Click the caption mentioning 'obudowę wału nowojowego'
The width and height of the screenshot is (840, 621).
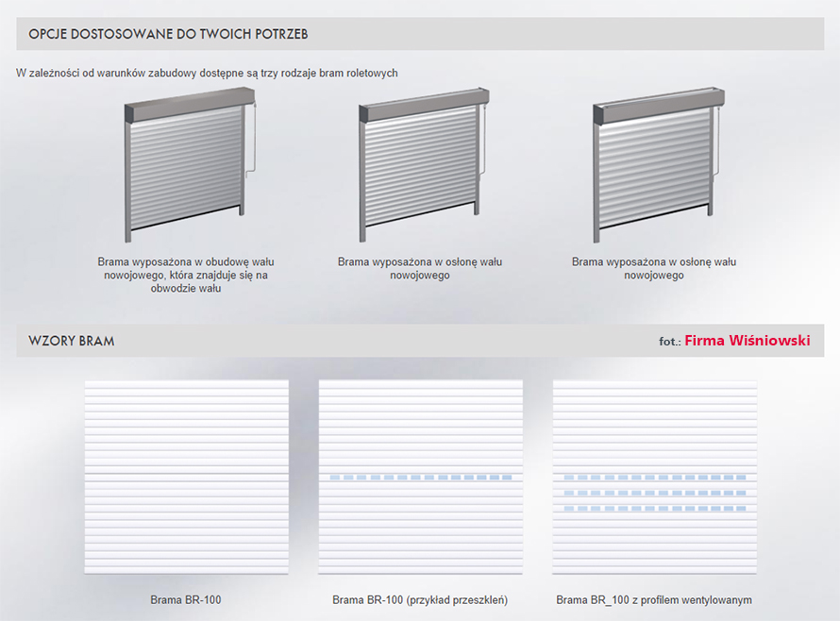pyautogui.click(x=186, y=275)
